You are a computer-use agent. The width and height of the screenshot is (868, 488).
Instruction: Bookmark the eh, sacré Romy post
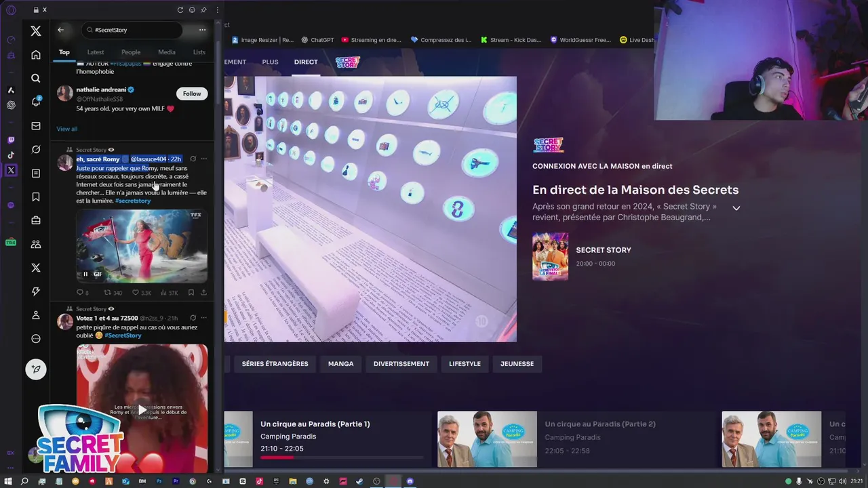click(191, 293)
